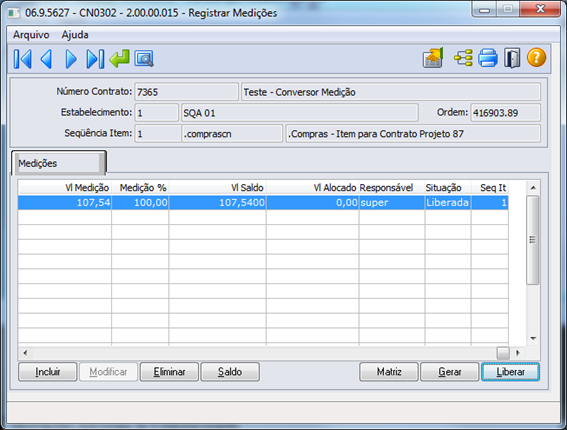Image resolution: width=567 pixels, height=430 pixels.
Task: Click the Vl Alocado column header
Action: 312,188
